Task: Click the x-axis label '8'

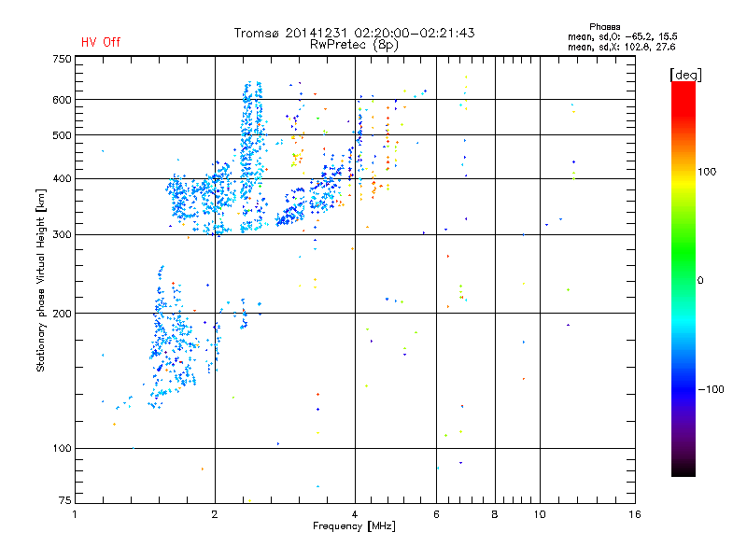Action: pyautogui.click(x=495, y=514)
